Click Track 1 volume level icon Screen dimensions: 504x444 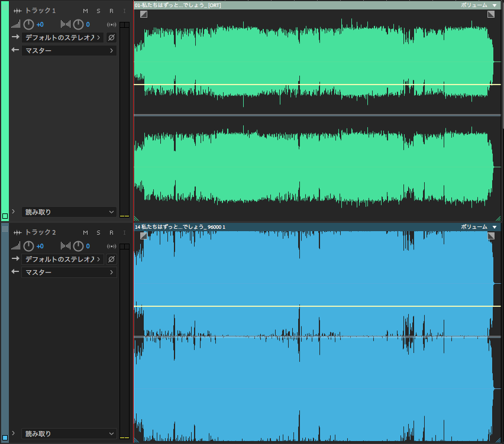(16, 24)
